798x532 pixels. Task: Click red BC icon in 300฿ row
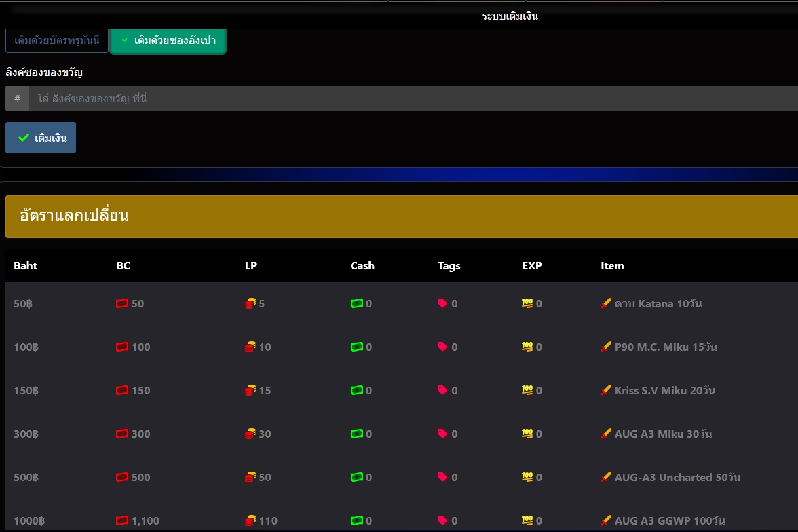(x=122, y=434)
